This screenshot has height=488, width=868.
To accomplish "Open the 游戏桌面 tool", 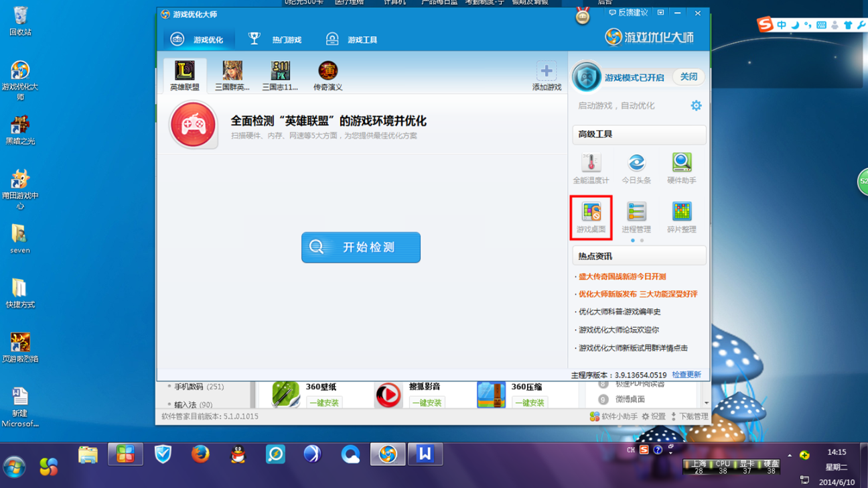I will (x=591, y=217).
